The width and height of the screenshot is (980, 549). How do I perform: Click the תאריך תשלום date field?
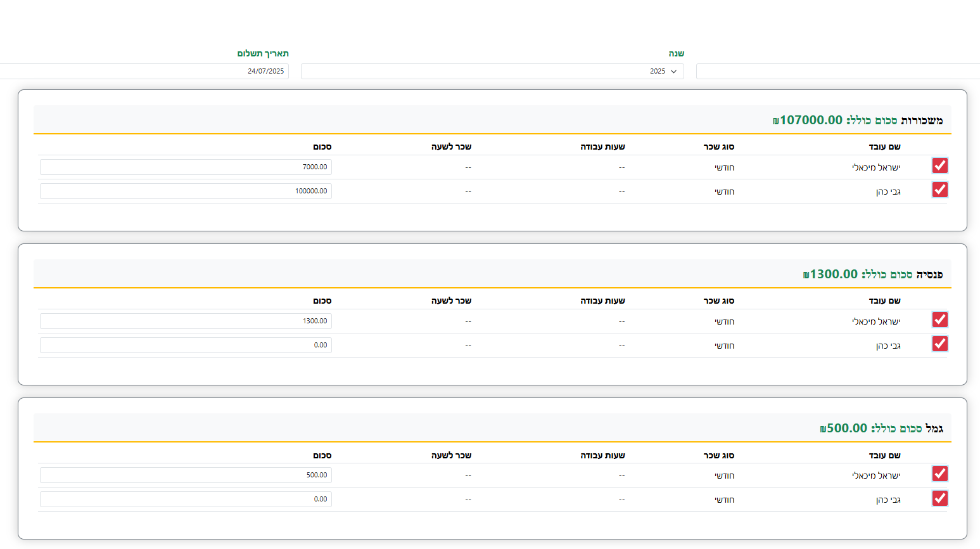tap(144, 72)
